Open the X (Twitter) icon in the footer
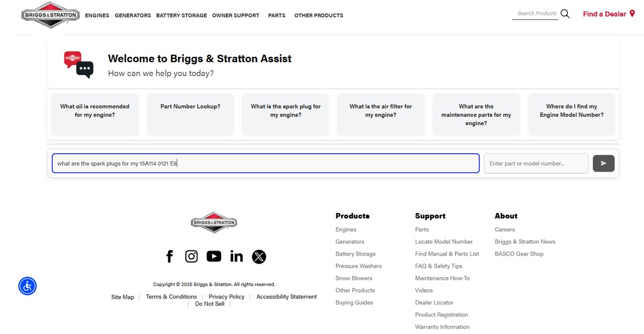The width and height of the screenshot is (644, 334). [259, 257]
